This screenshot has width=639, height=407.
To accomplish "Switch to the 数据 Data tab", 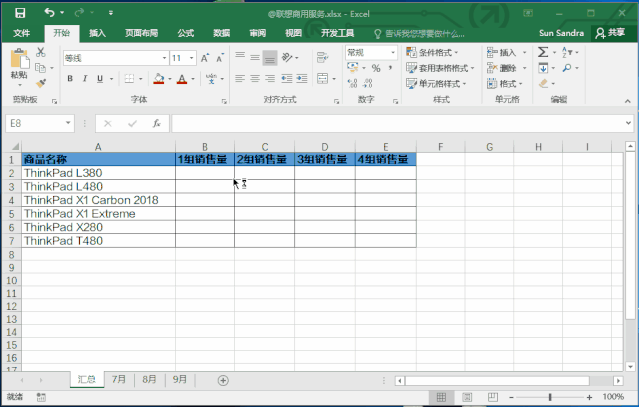I will point(221,33).
